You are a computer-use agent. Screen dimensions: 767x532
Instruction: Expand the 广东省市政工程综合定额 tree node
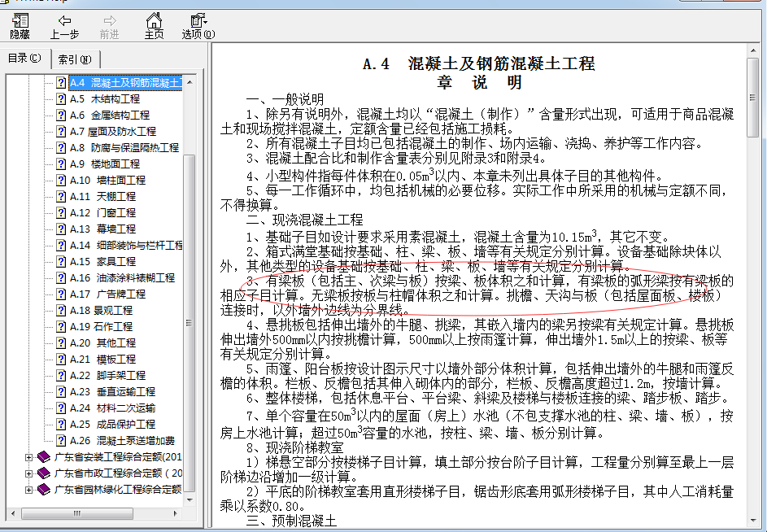(x=28, y=473)
